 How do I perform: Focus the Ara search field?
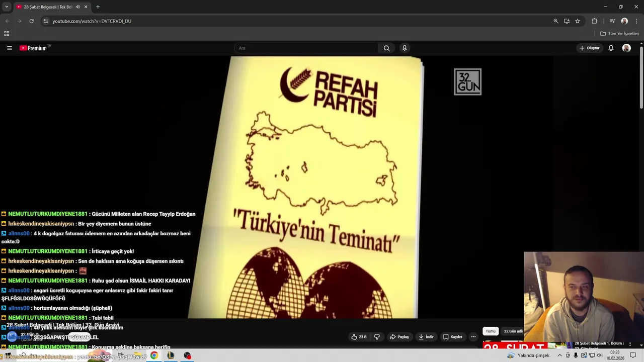click(x=306, y=48)
